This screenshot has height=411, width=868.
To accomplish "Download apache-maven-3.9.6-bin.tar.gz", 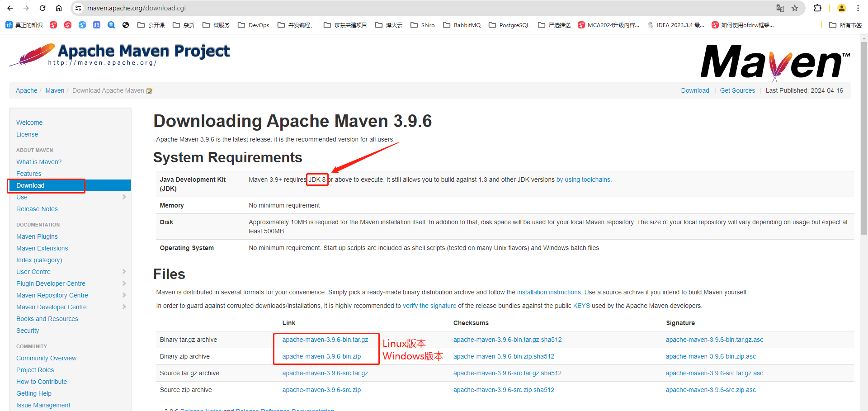I will click(x=325, y=340).
